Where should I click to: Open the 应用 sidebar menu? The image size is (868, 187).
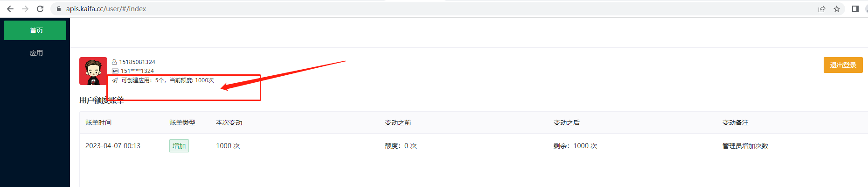[35, 53]
